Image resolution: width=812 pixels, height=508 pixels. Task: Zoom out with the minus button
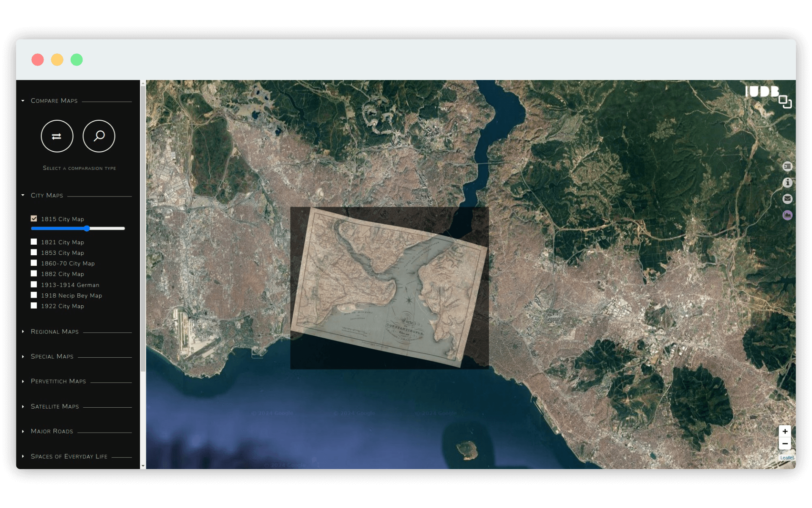click(x=785, y=444)
